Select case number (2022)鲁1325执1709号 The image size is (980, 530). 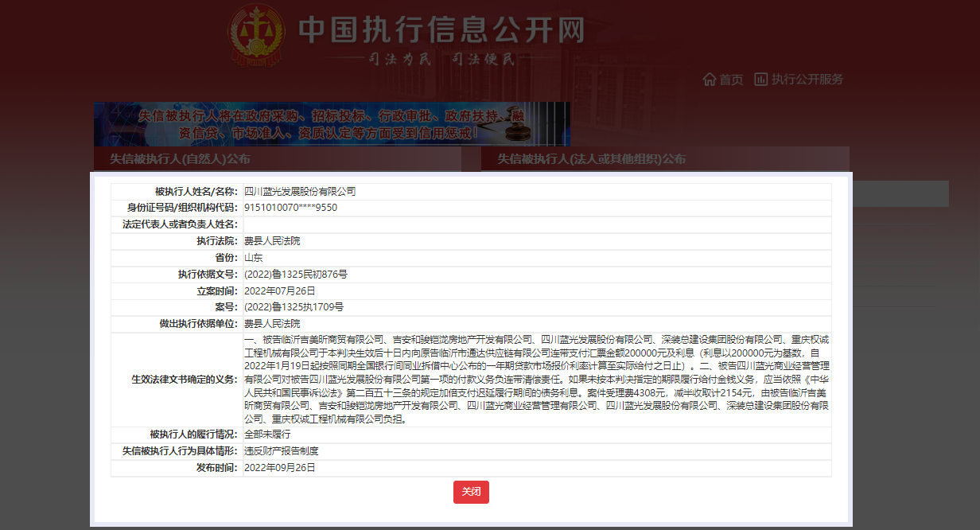[x=294, y=307]
